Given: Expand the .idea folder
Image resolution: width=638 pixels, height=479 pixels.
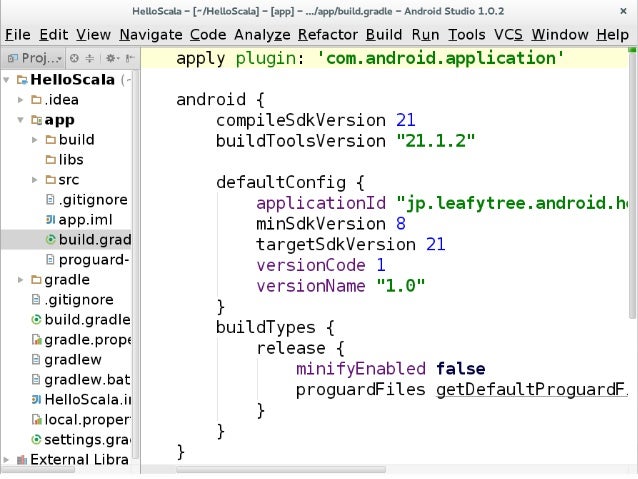Looking at the screenshot, I should [x=20, y=100].
